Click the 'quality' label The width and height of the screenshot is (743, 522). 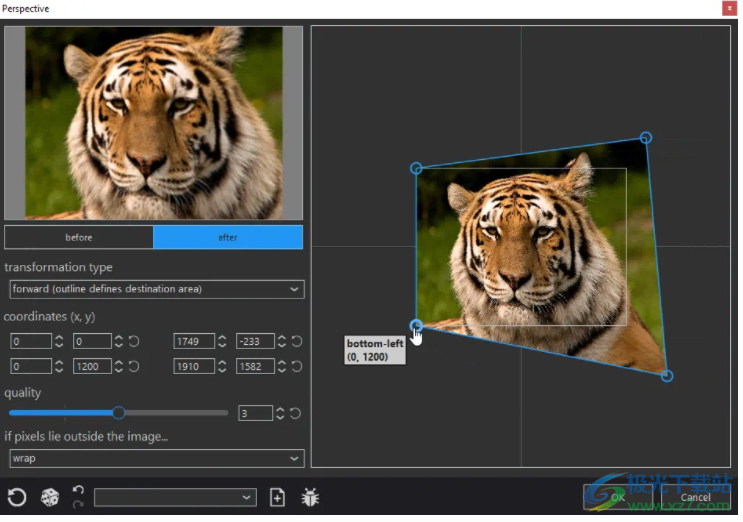click(22, 393)
